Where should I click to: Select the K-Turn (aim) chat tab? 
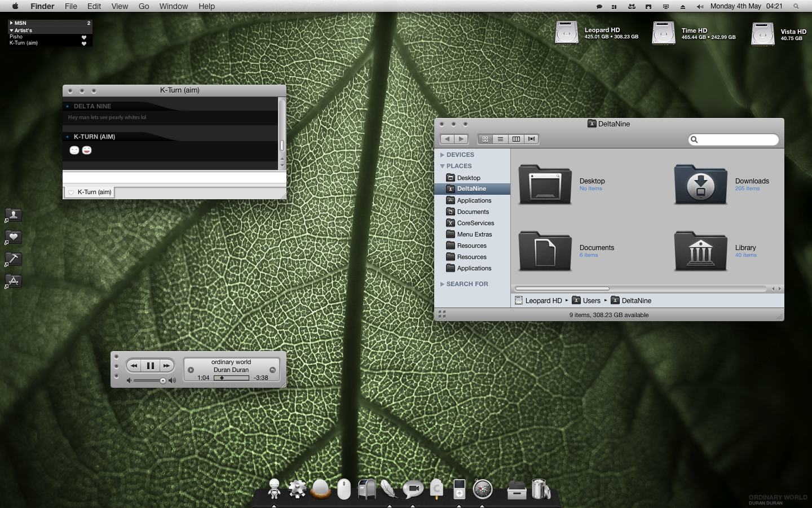(x=90, y=192)
